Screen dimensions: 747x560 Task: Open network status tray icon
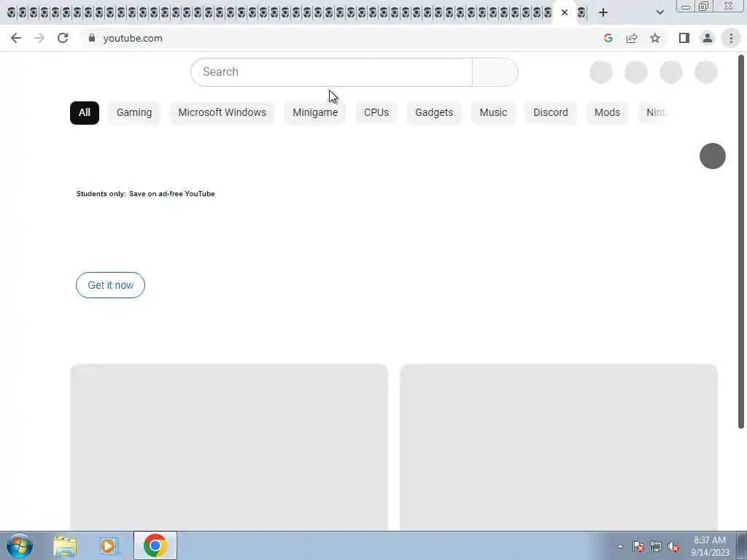tap(656, 546)
